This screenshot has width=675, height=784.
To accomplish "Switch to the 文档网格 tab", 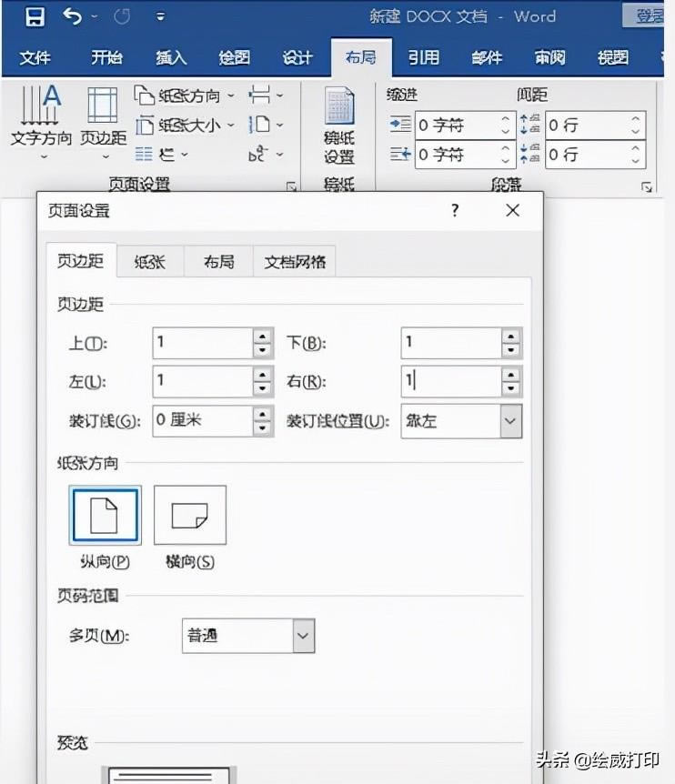I will pyautogui.click(x=294, y=262).
